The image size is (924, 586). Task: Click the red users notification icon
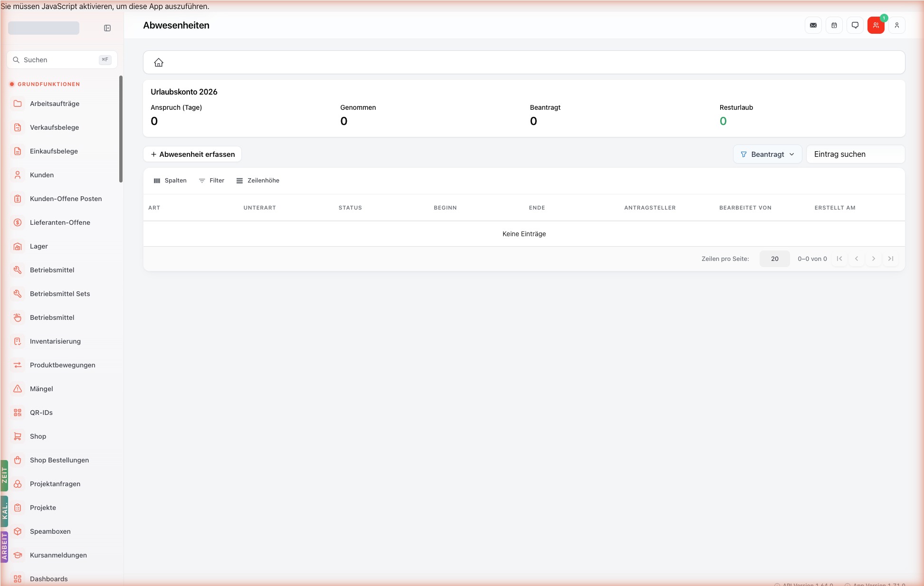(x=876, y=25)
